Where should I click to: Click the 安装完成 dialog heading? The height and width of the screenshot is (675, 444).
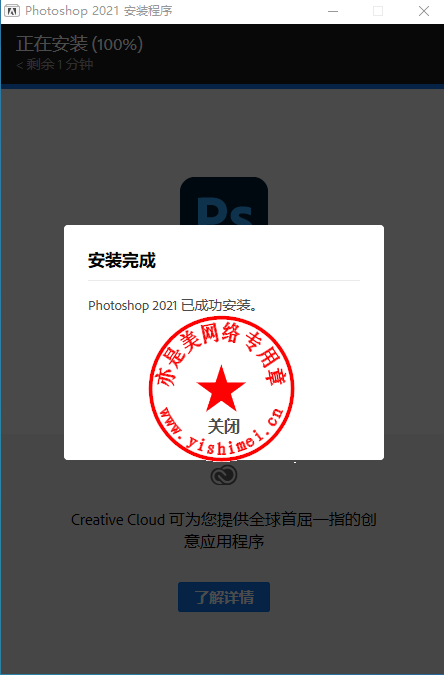coord(122,260)
